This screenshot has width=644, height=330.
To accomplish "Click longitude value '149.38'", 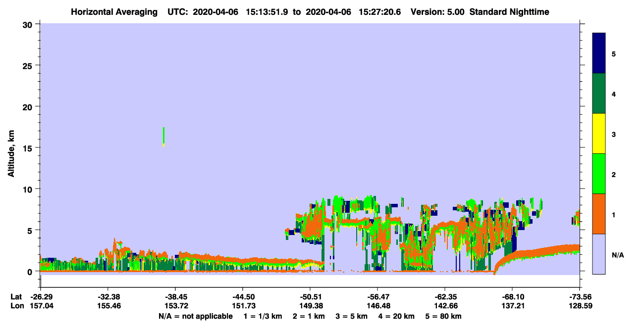I will point(310,306).
